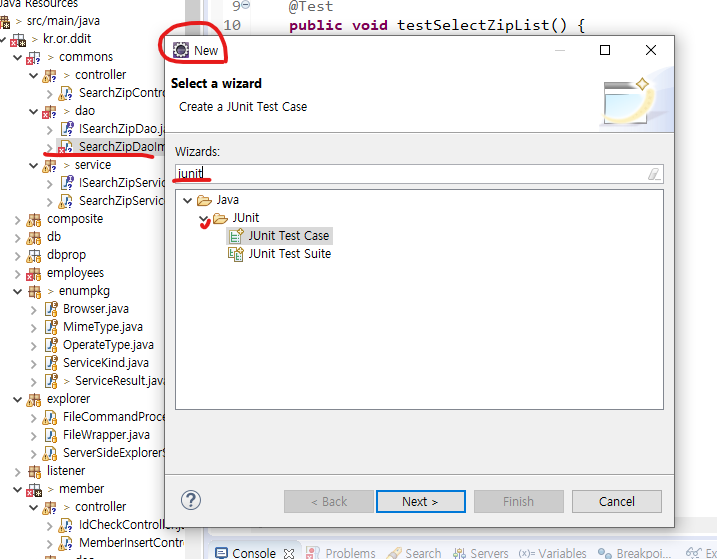Image resolution: width=717 pixels, height=559 pixels.
Task: Click the Console view icon
Action: coord(222,553)
